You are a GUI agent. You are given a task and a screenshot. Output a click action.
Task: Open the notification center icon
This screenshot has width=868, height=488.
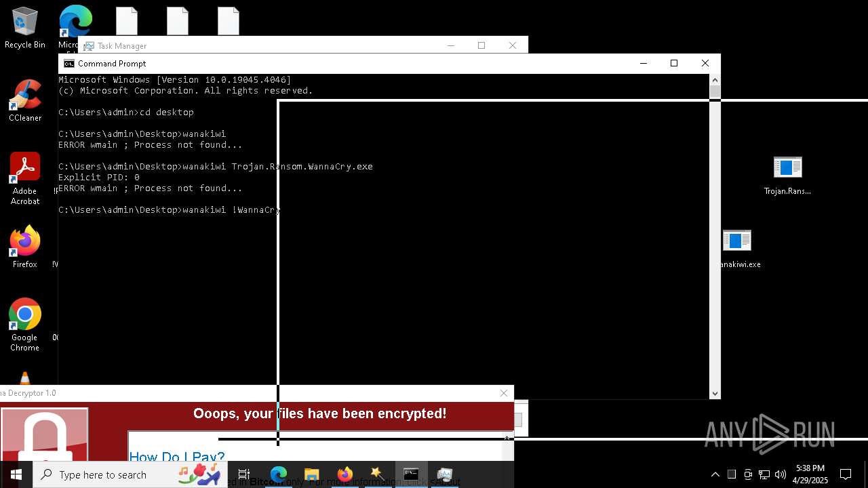tap(846, 474)
